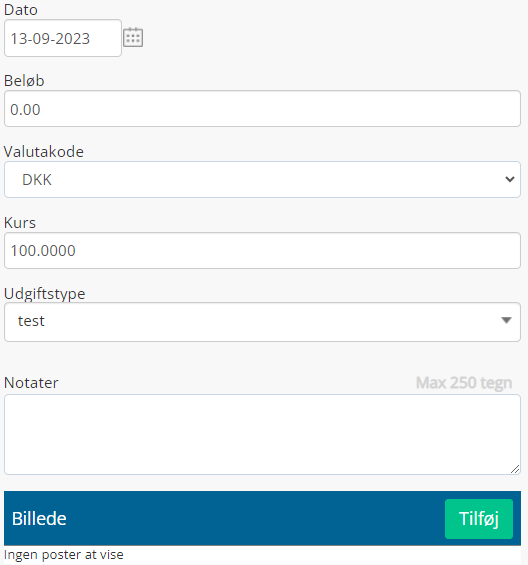Click the Notater label
The height and width of the screenshot is (565, 528).
pyautogui.click(x=31, y=383)
